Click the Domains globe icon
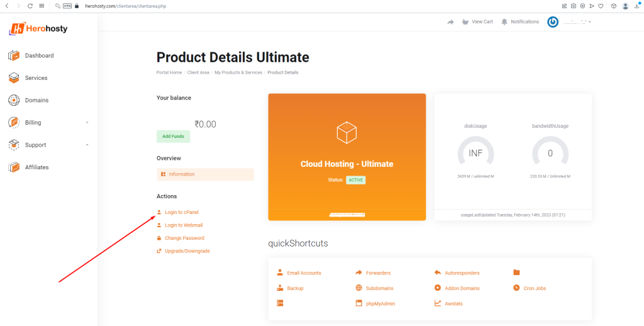Image resolution: width=644 pixels, height=326 pixels. tap(14, 100)
